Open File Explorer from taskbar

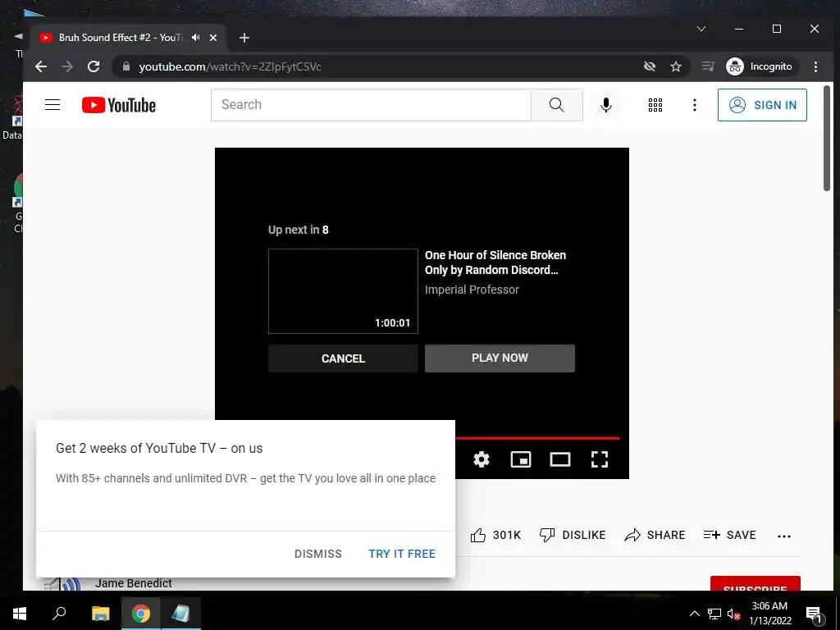click(x=100, y=614)
